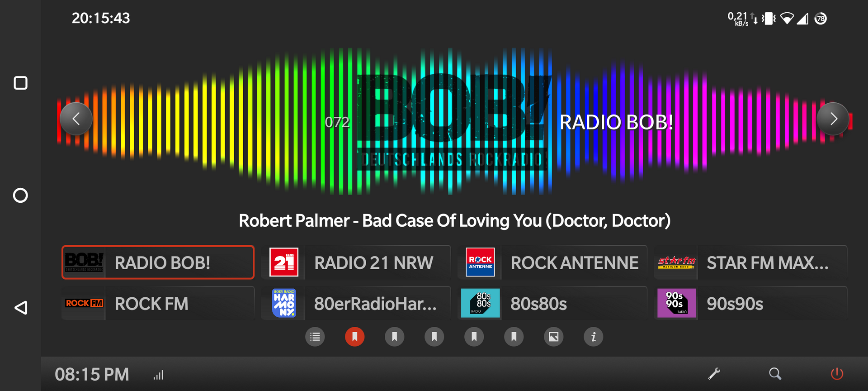Open the image gallery icon
Viewport: 868px width, 391px height.
point(553,337)
